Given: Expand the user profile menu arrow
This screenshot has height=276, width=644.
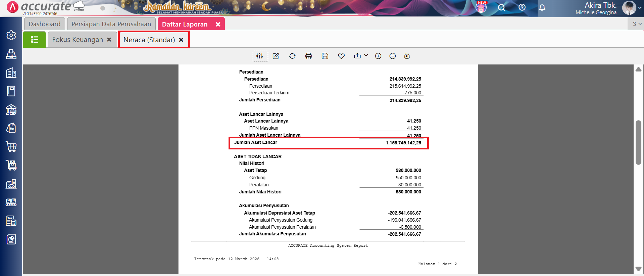Looking at the screenshot, I should point(640,8).
